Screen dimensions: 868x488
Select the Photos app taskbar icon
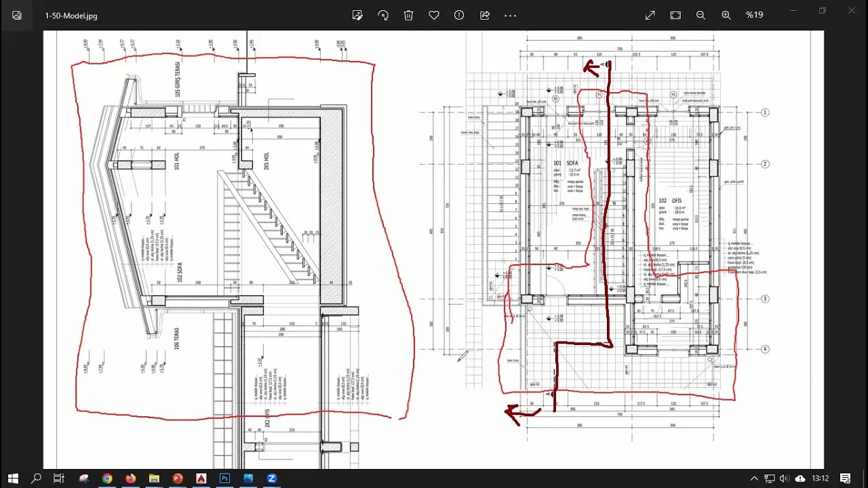pos(248,479)
